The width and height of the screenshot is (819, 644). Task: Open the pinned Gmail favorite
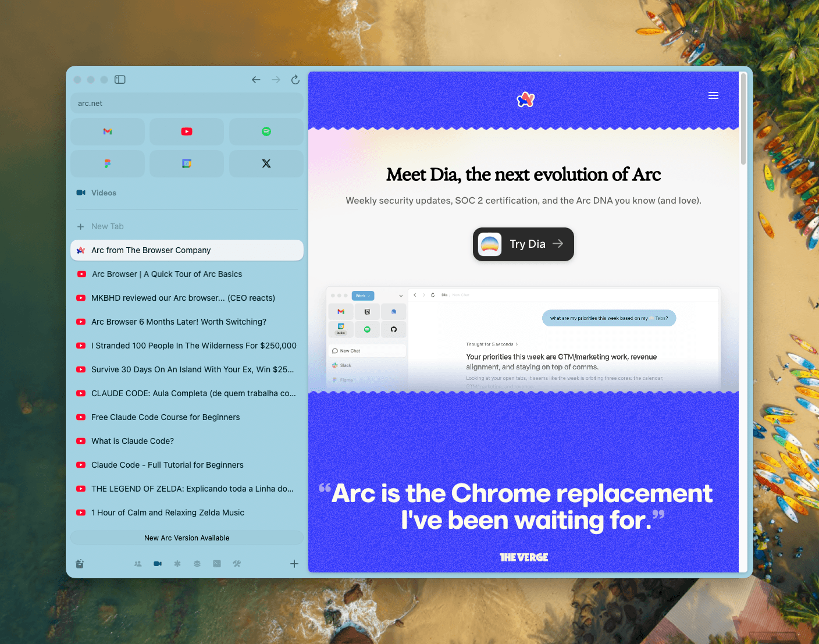(x=108, y=131)
